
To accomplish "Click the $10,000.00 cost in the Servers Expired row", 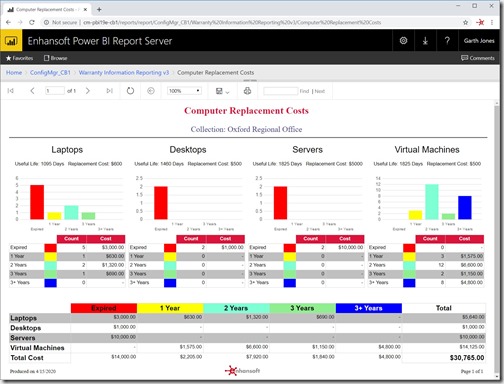I will click(x=351, y=247).
